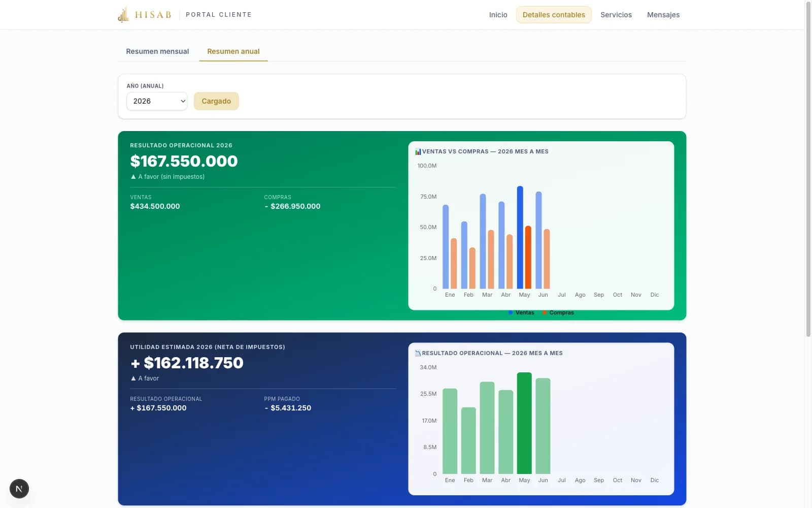This screenshot has height=508, width=812.
Task: Click the Mar Ventas bar in sales chart
Action: 483,241
